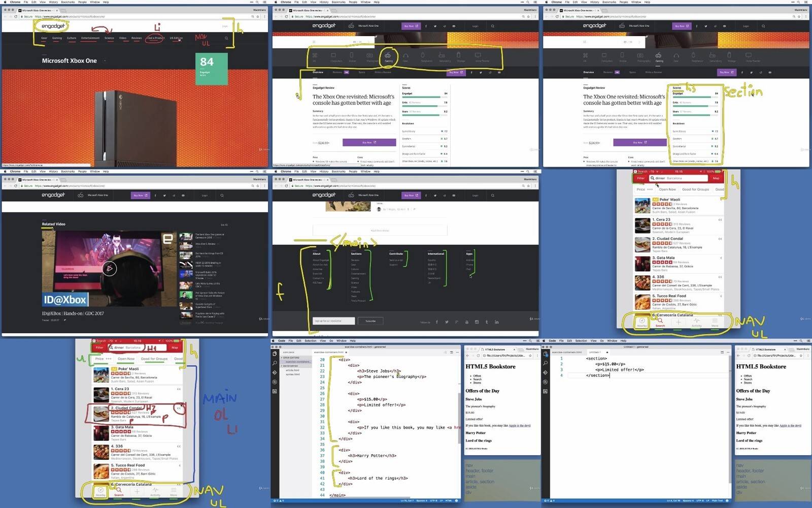Open the Gata Mala result in the Yelp screen without red markup
The image size is (812, 508).
(678, 264)
